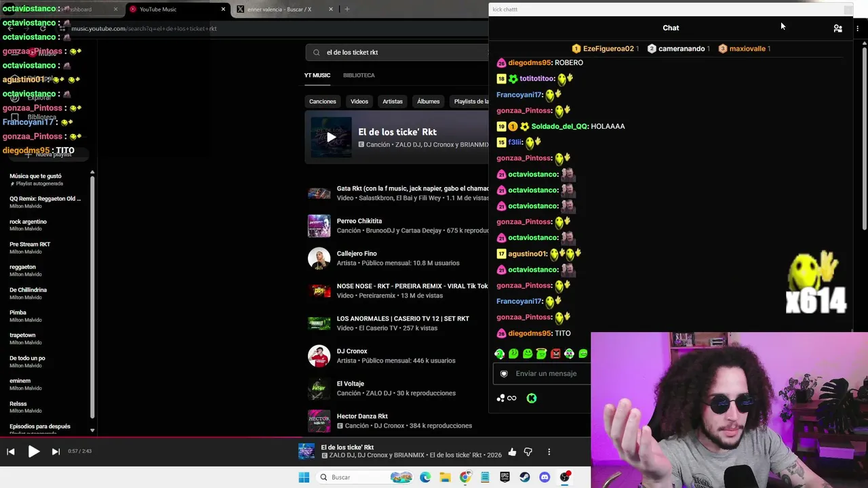Play the current song in the player bar
Screen dimensions: 868x488
[x=33, y=451]
